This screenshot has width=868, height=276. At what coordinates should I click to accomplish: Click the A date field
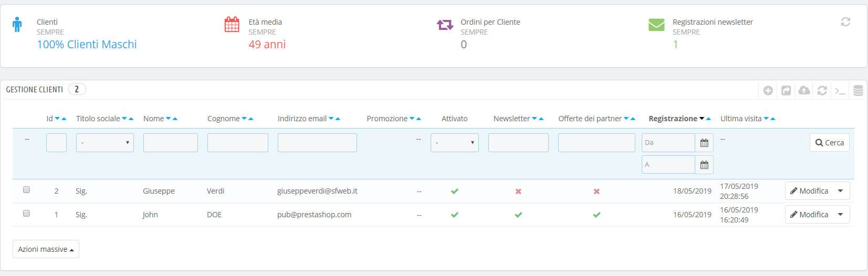[x=668, y=165]
